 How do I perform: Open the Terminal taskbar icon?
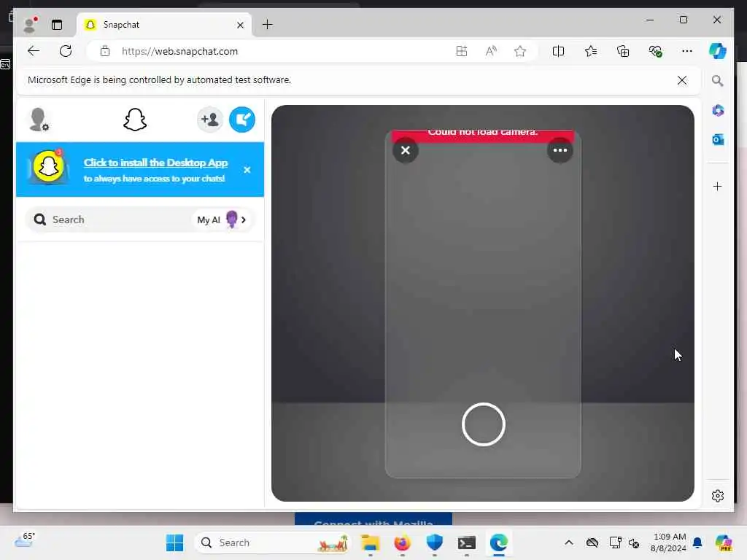pyautogui.click(x=466, y=542)
